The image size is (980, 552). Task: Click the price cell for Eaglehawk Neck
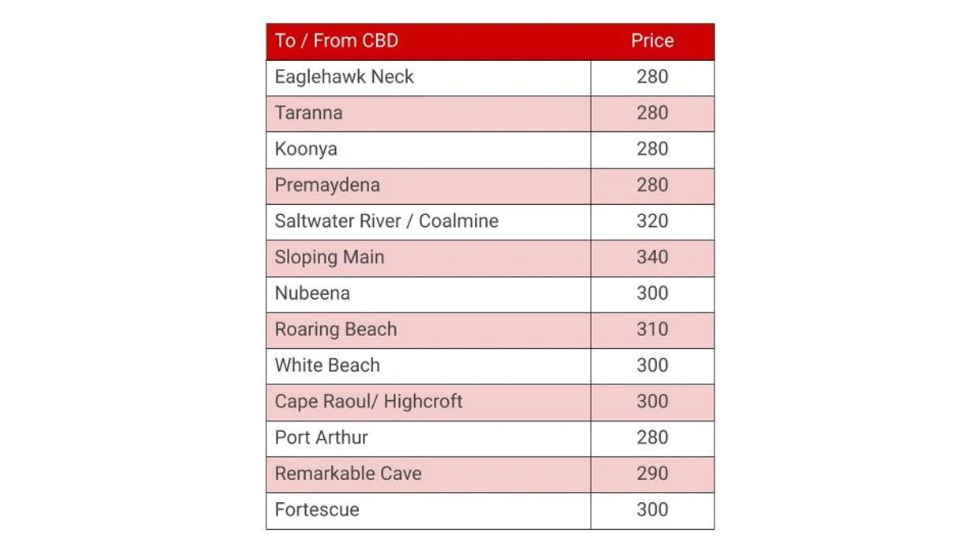(x=652, y=78)
